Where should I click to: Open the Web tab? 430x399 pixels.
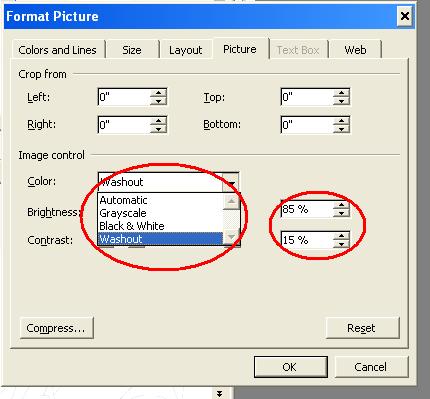pyautogui.click(x=355, y=50)
